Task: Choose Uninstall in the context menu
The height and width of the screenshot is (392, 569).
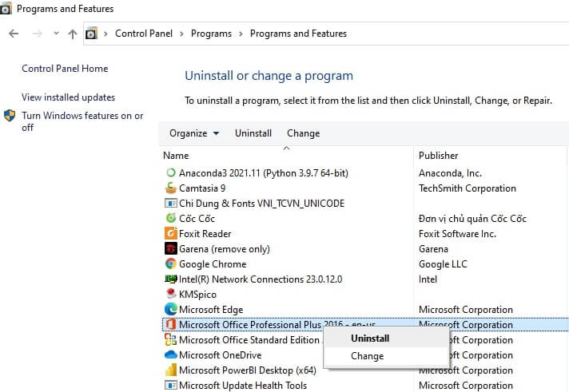Action: [386, 339]
